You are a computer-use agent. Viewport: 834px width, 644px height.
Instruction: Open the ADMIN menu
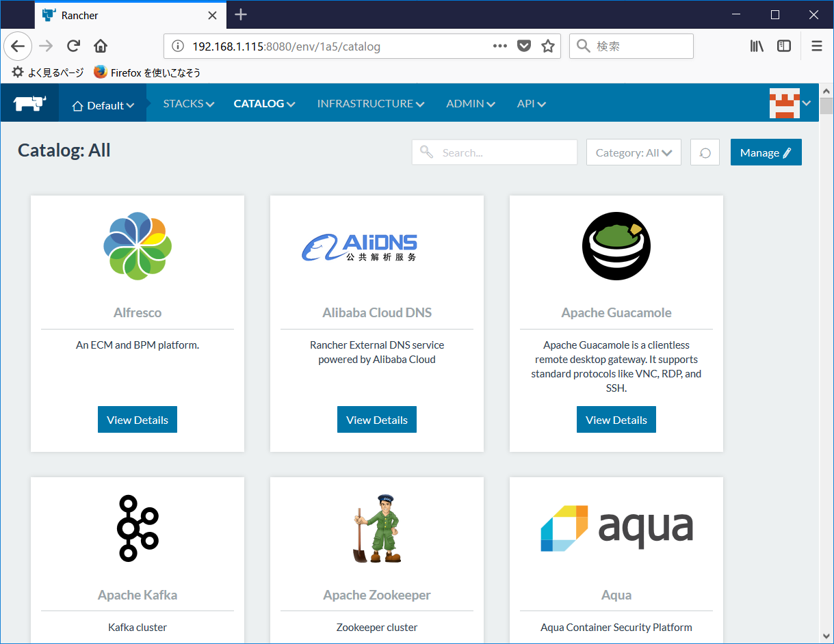[x=471, y=104]
